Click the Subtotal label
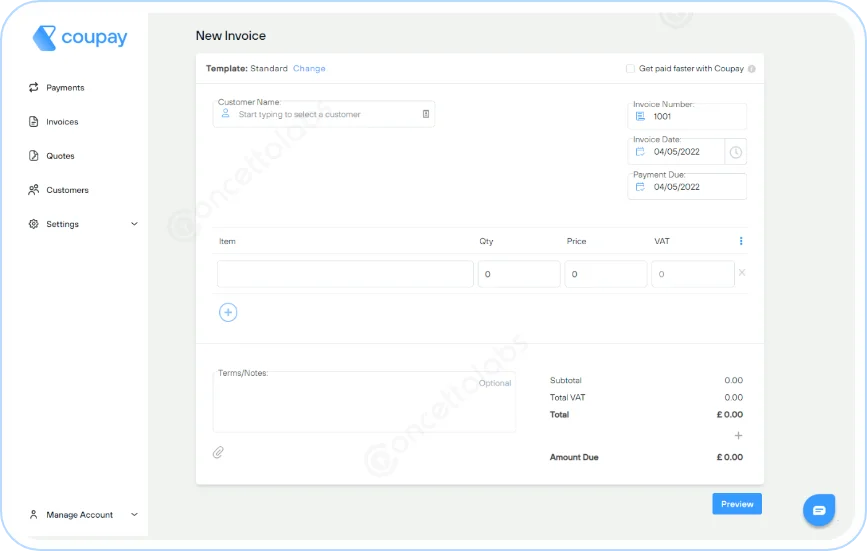 coord(566,380)
